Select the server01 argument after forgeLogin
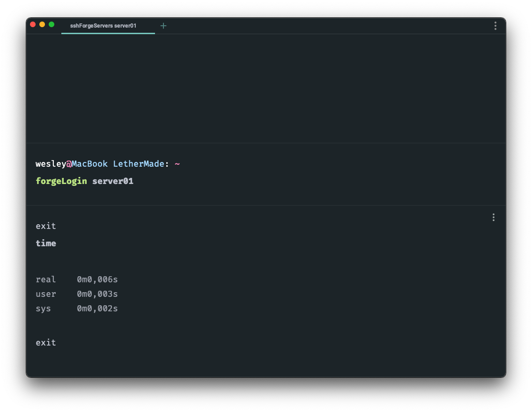 pyautogui.click(x=113, y=181)
